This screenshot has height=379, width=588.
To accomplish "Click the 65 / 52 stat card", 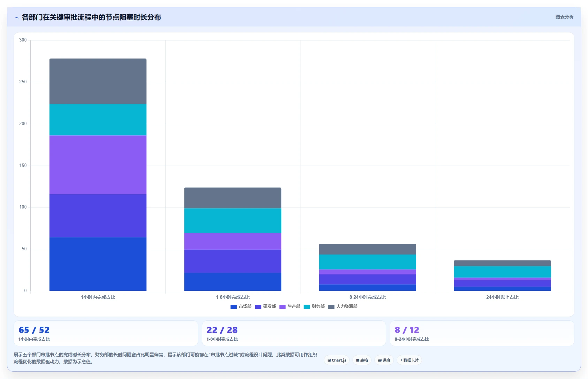I will 106,333.
